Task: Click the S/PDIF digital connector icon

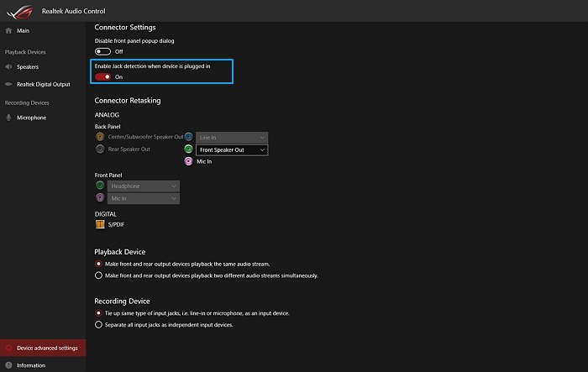Action: (x=100, y=224)
